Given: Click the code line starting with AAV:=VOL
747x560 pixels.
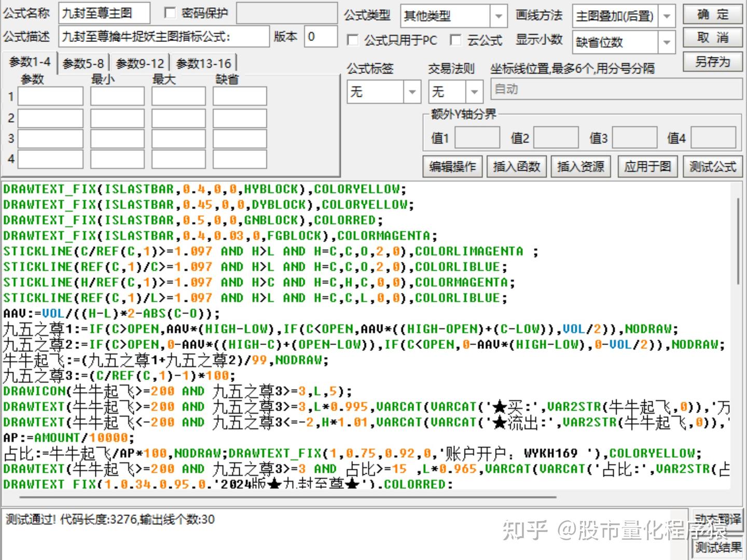Looking at the screenshot, I should pyautogui.click(x=112, y=313).
